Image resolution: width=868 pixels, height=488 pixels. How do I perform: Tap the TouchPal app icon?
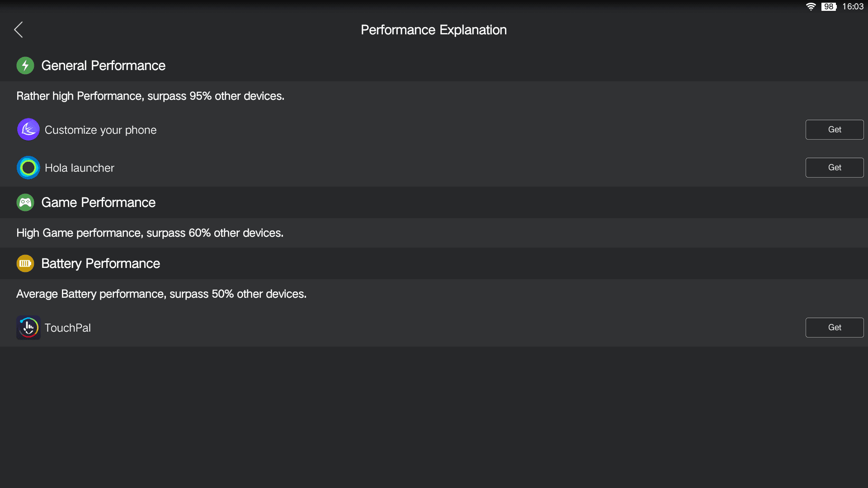coord(28,328)
